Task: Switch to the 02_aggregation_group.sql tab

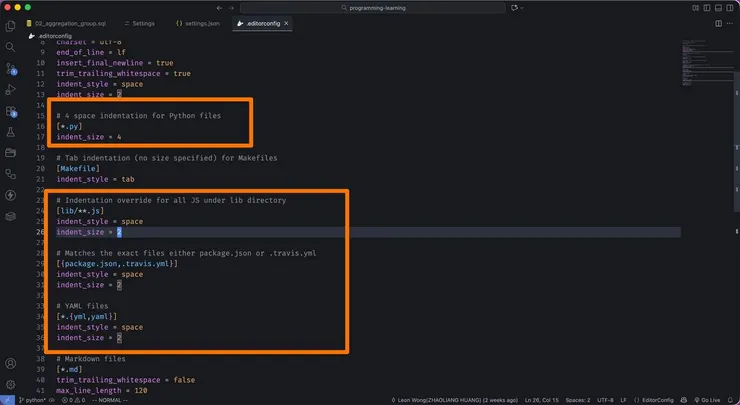Action: point(66,24)
